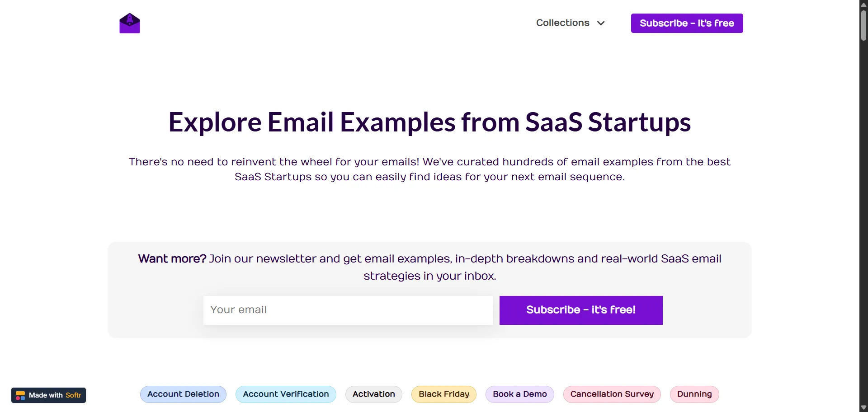This screenshot has width=868, height=412.
Task: Open the 'Black Friday' email examples
Action: click(443, 394)
